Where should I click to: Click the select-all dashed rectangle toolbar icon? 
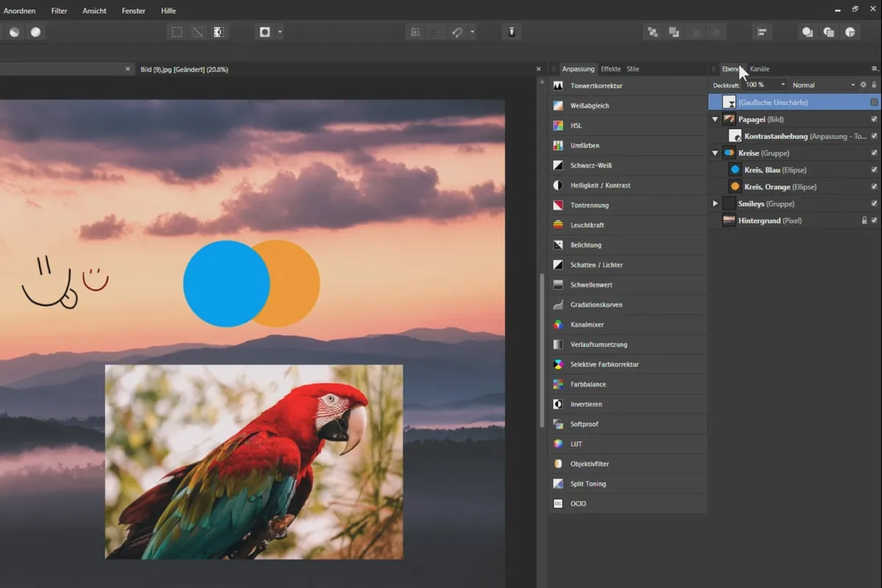click(176, 32)
